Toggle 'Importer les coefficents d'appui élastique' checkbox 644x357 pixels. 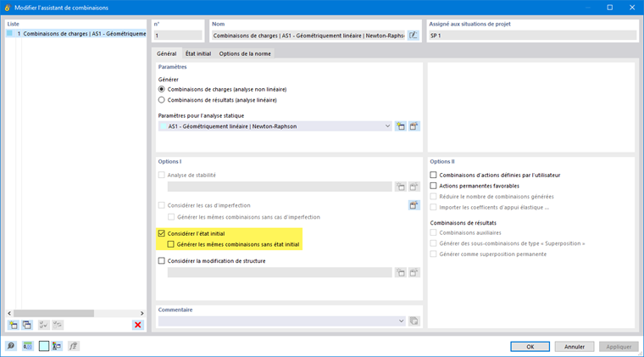[433, 207]
